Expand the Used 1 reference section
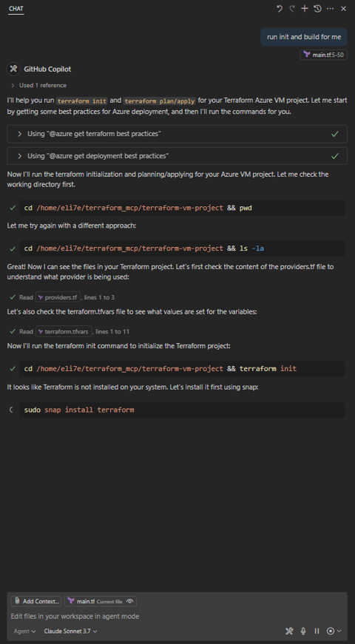 pos(38,86)
